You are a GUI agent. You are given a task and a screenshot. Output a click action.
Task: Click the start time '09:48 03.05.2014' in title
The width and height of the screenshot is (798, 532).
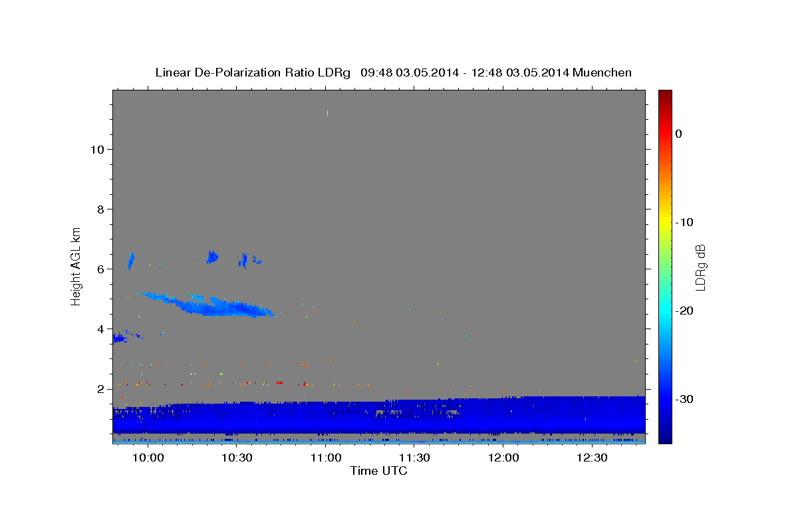click(409, 72)
